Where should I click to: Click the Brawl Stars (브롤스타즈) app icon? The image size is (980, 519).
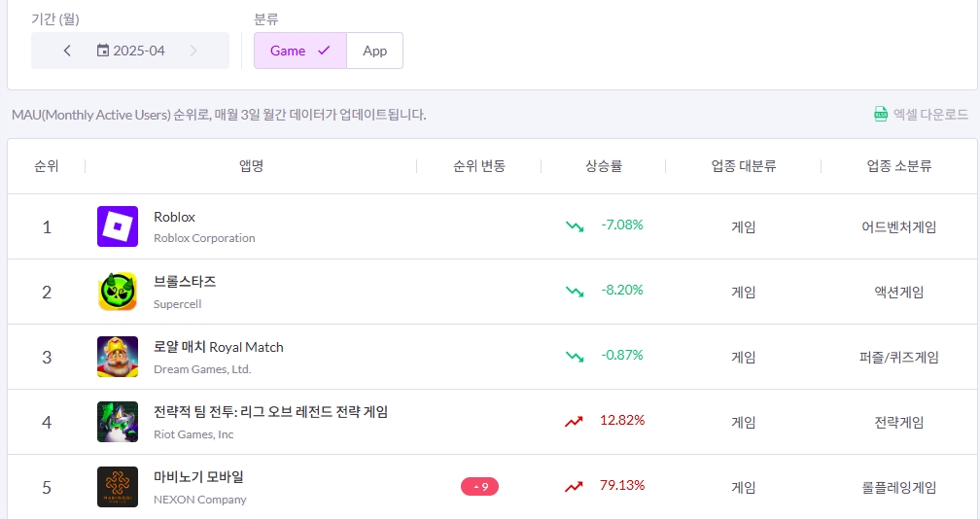118,292
